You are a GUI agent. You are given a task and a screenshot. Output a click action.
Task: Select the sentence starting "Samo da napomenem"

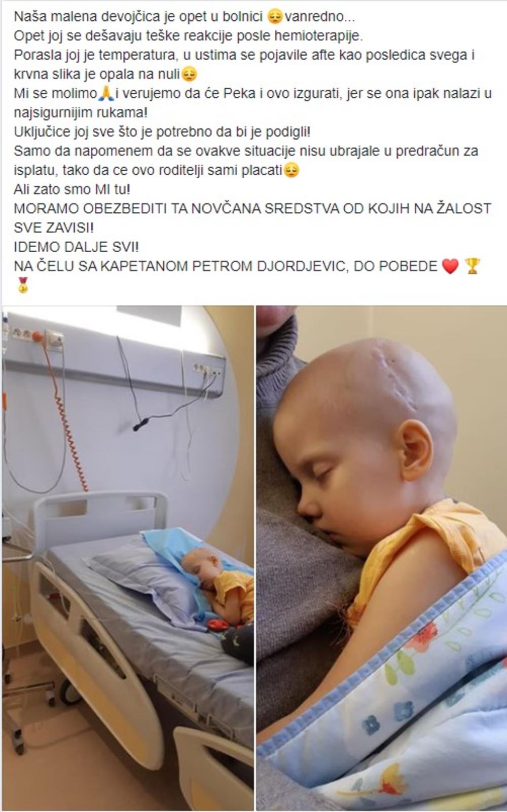coord(246,151)
